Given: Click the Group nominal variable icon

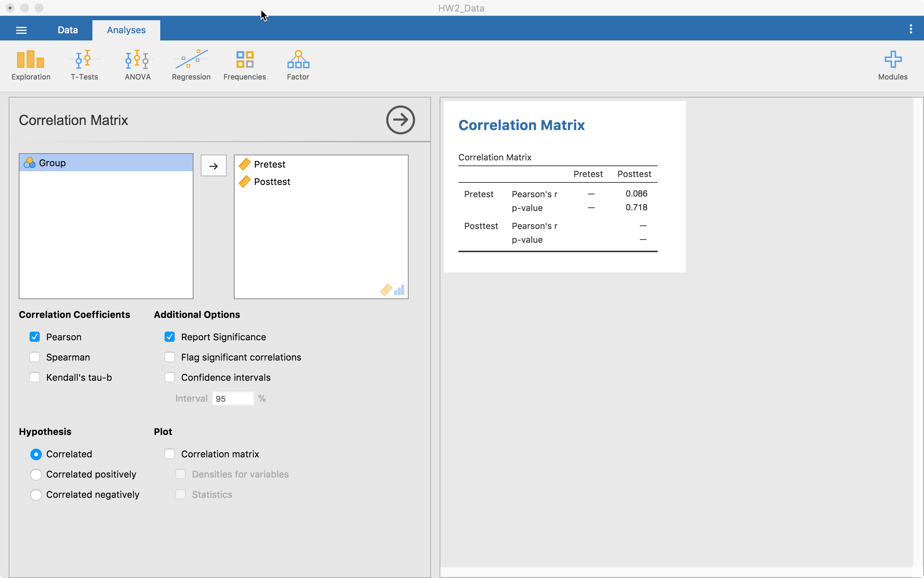Looking at the screenshot, I should 29,163.
